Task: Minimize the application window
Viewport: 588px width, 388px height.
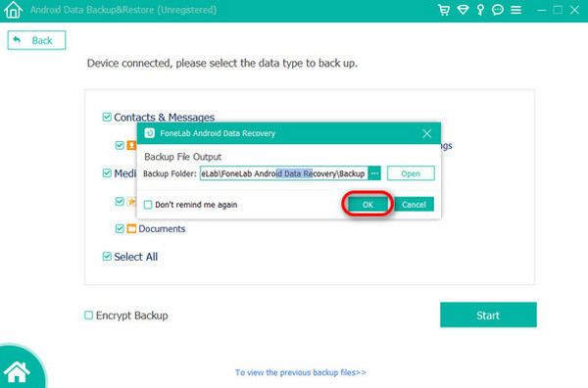Action: tap(542, 10)
